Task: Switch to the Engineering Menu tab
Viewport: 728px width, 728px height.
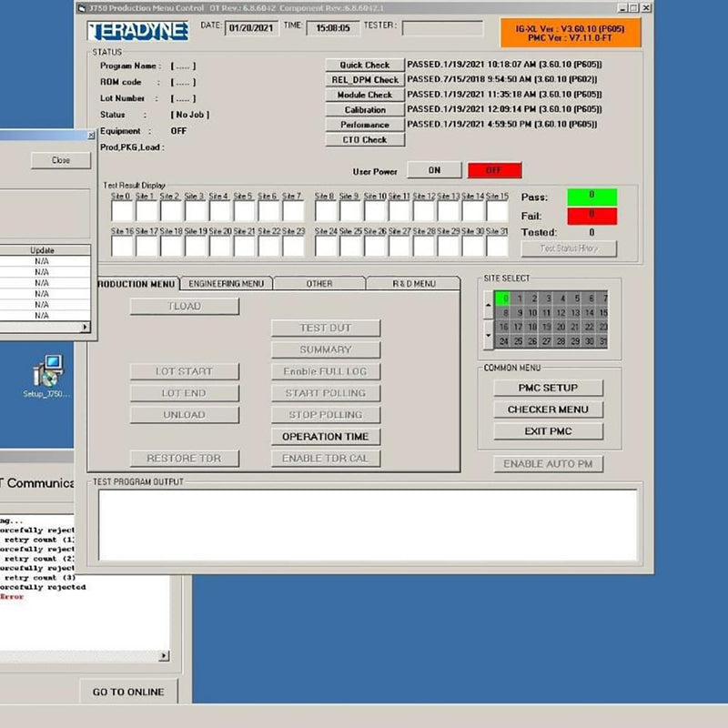Action: [226, 284]
